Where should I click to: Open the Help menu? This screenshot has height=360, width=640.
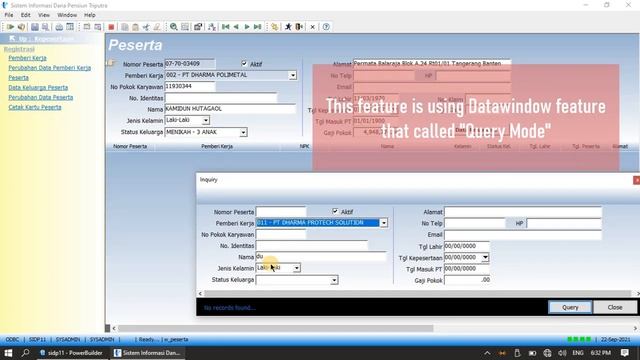pos(89,15)
